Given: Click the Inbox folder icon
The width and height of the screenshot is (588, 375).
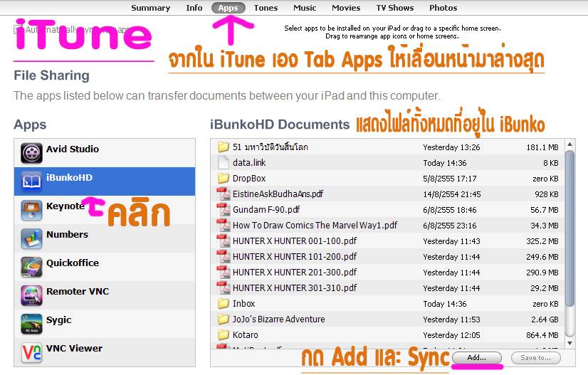Looking at the screenshot, I should [x=223, y=303].
